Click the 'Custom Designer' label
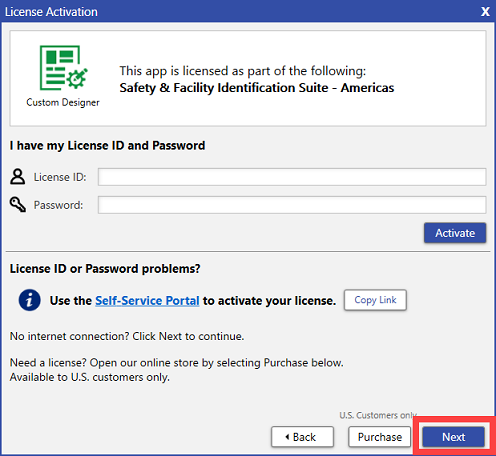496x456 pixels. 63,102
